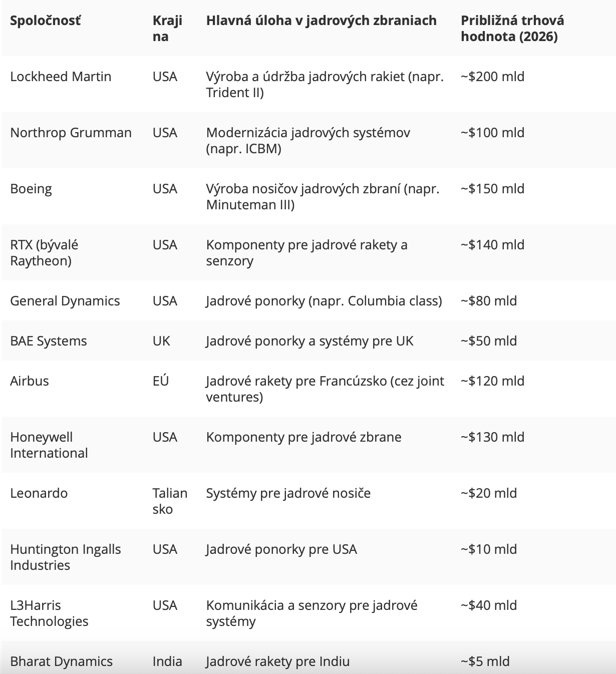Viewport: 616px width, 674px height.
Task: Click the General Dynamics company name
Action: tap(65, 301)
